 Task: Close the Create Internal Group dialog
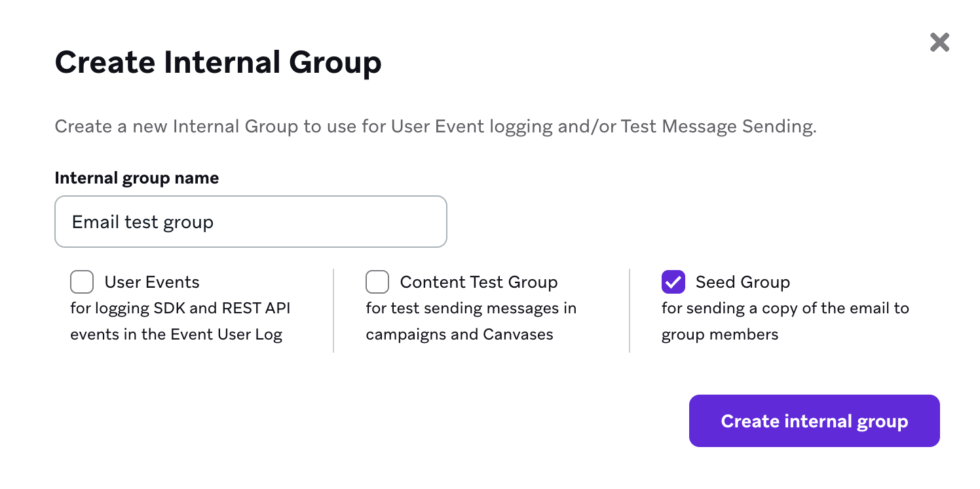939,43
